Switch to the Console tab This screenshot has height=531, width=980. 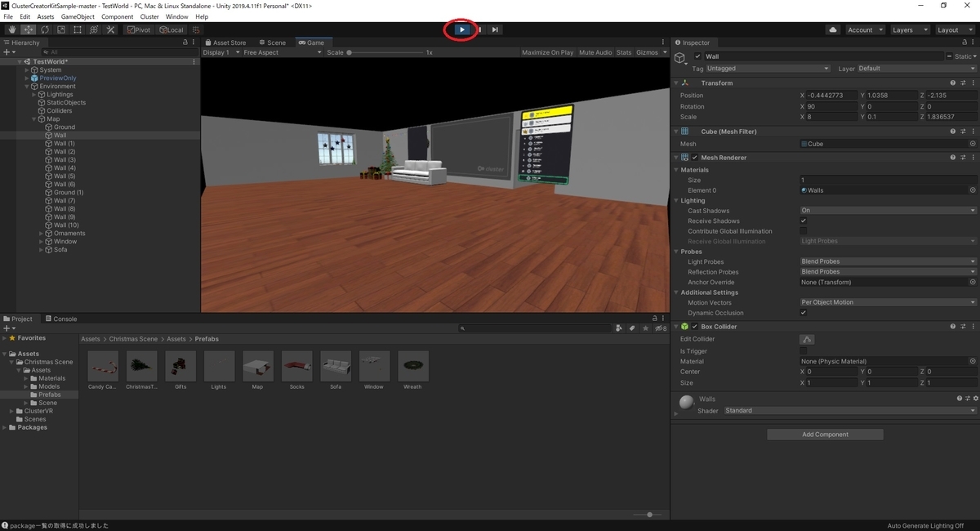click(60, 319)
